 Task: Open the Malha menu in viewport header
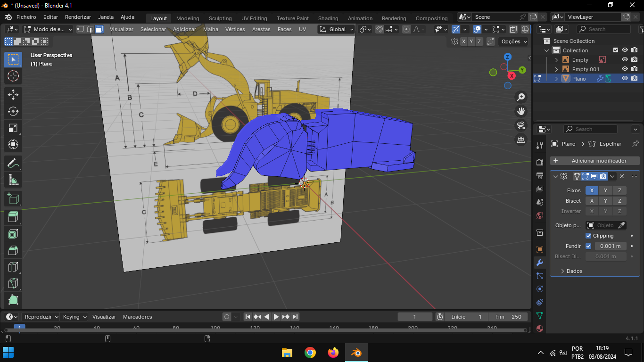pos(211,29)
